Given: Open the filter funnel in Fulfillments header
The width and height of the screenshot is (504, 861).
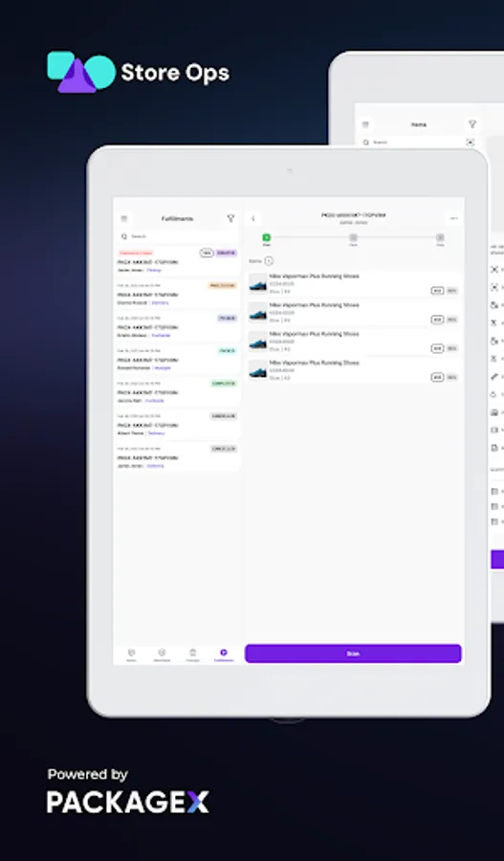Looking at the screenshot, I should coord(230,218).
